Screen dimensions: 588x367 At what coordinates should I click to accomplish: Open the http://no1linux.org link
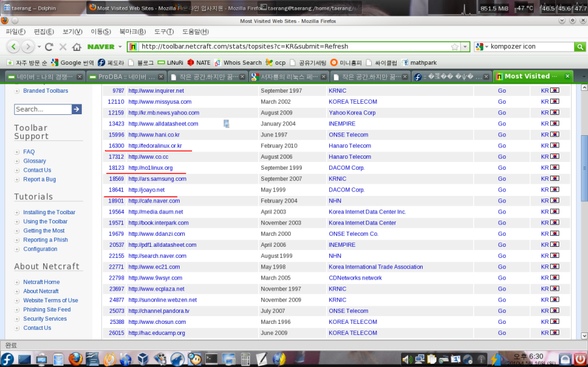pyautogui.click(x=150, y=168)
